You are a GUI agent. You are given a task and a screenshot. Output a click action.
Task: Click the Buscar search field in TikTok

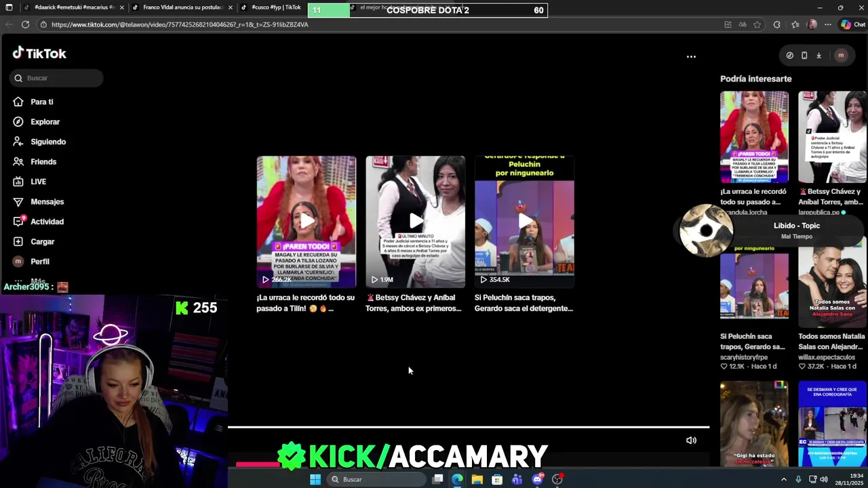56,78
